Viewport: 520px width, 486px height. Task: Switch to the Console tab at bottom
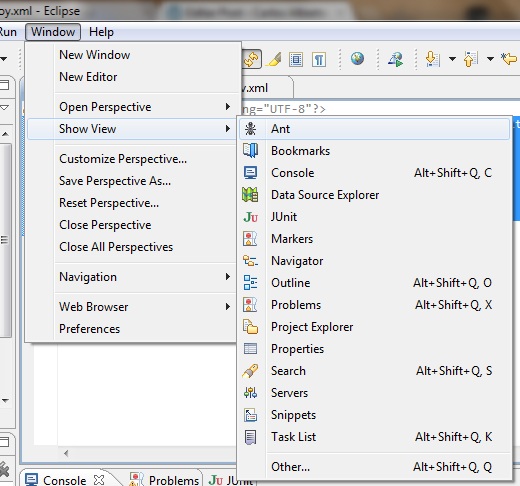coord(64,480)
